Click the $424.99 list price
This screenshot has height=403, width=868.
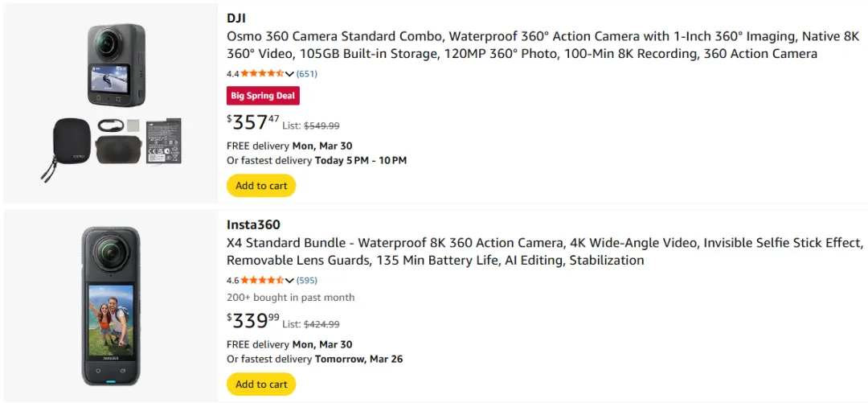pyautogui.click(x=321, y=325)
